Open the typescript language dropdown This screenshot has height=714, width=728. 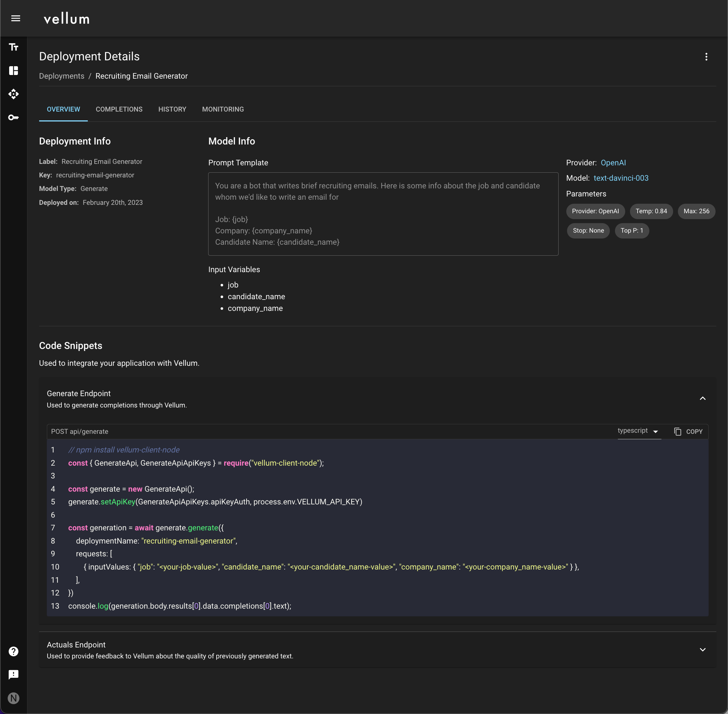point(638,431)
